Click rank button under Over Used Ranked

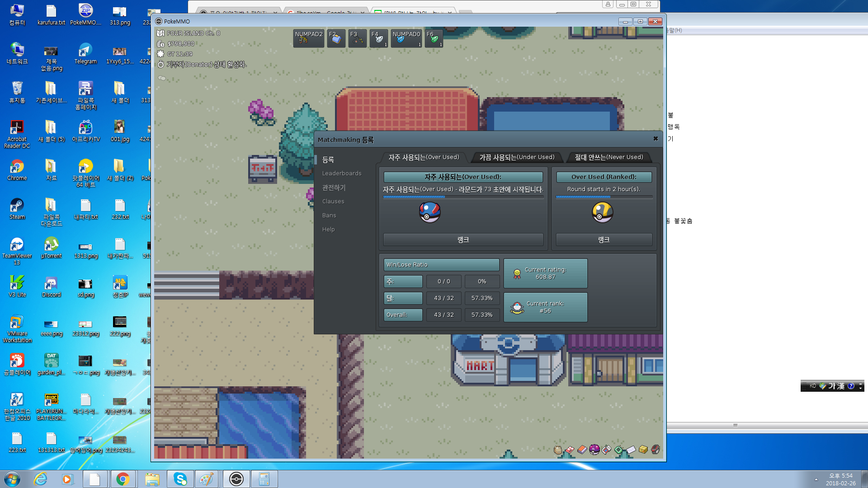[x=604, y=240]
